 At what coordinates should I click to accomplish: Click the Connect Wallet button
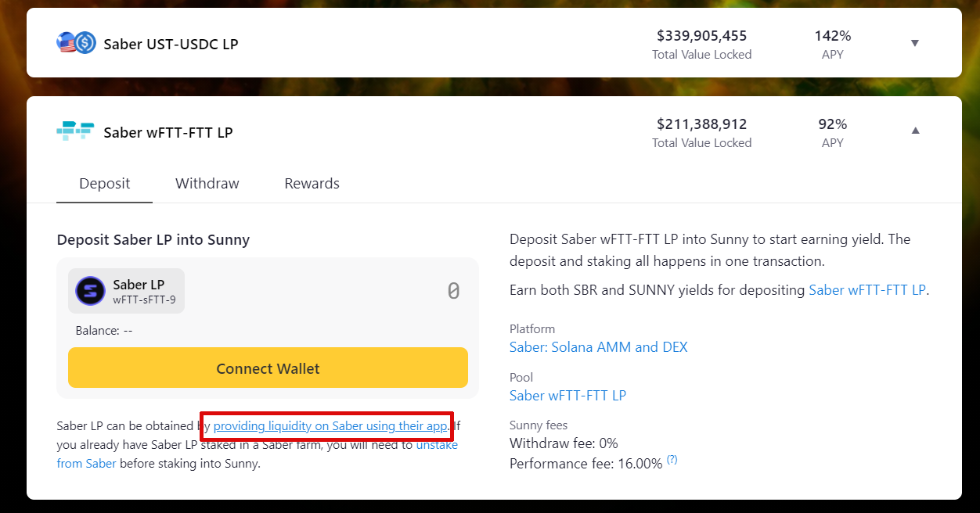coord(268,368)
